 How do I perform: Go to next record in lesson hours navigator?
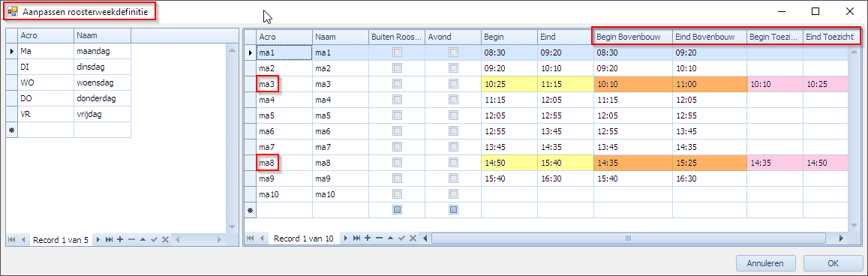[x=345, y=238]
